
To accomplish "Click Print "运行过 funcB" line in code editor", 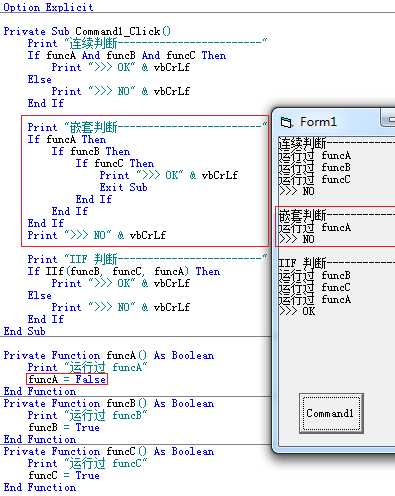I will tap(87, 415).
